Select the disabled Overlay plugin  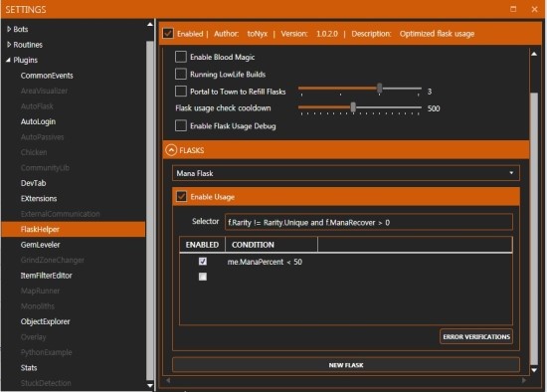[33, 337]
